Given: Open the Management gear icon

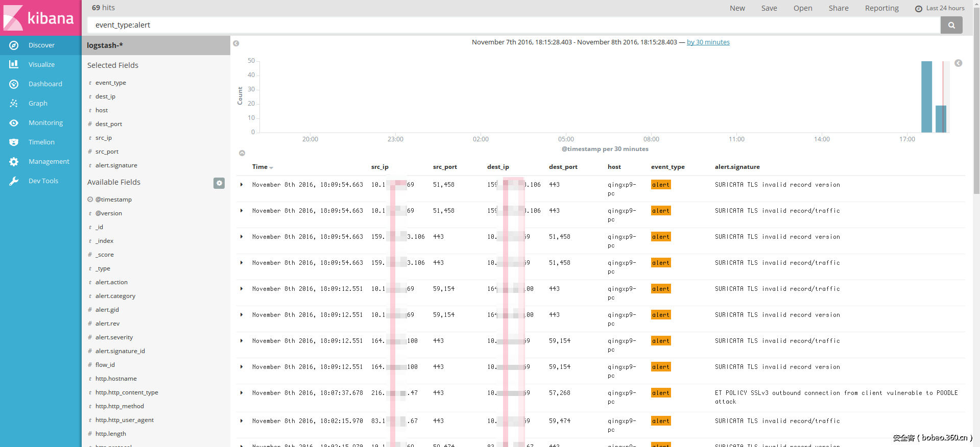Looking at the screenshot, I should tap(14, 162).
